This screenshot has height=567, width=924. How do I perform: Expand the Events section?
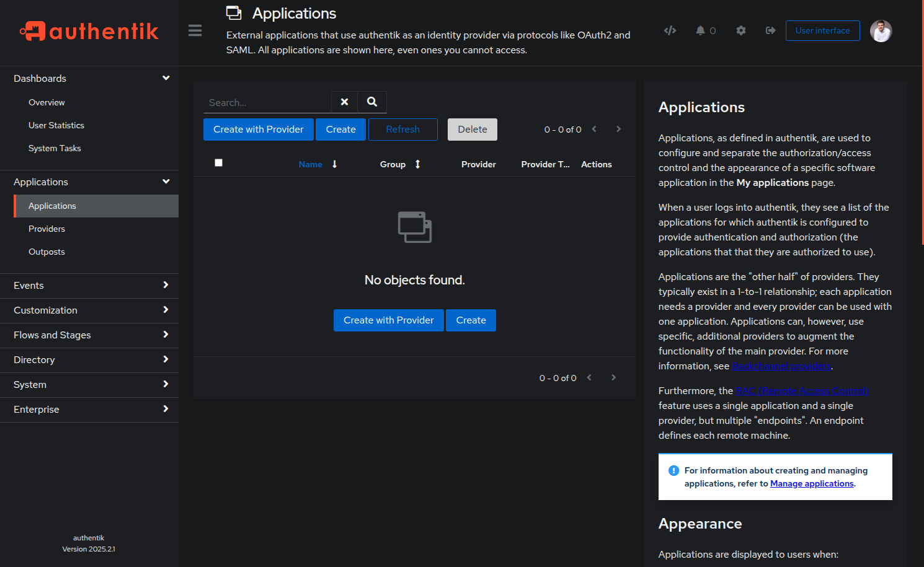(89, 286)
